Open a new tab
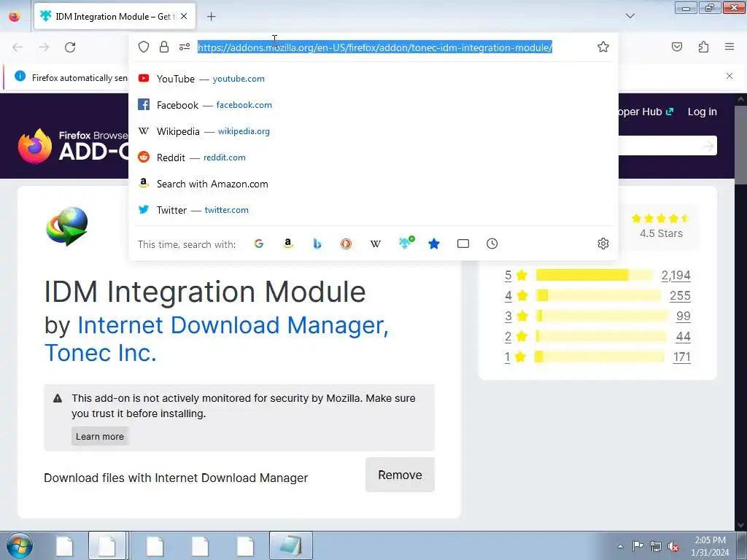The image size is (747, 560). click(212, 17)
